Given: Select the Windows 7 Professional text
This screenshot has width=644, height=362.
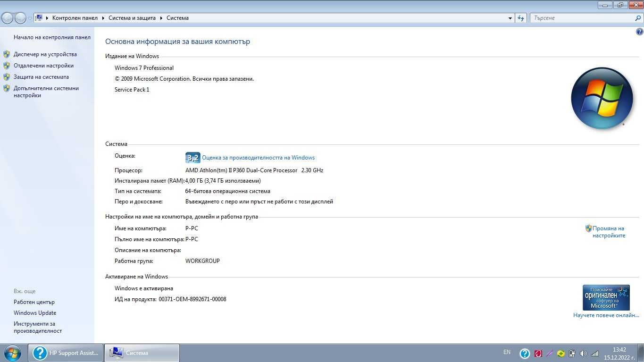Looking at the screenshot, I should pos(144,68).
